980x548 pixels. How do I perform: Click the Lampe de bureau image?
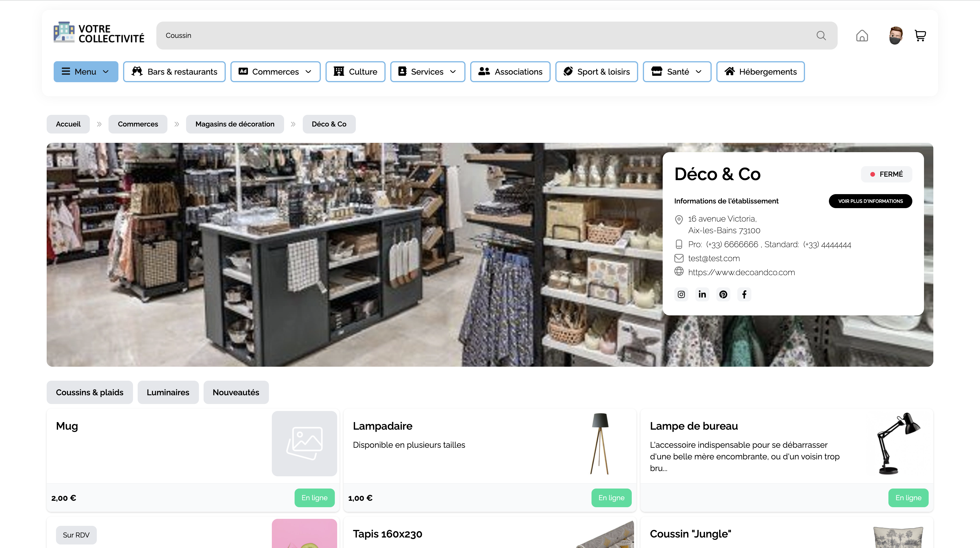click(898, 443)
